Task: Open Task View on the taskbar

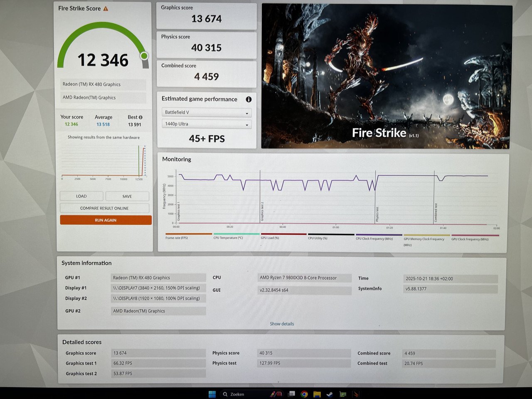Action: pyautogui.click(x=292, y=394)
